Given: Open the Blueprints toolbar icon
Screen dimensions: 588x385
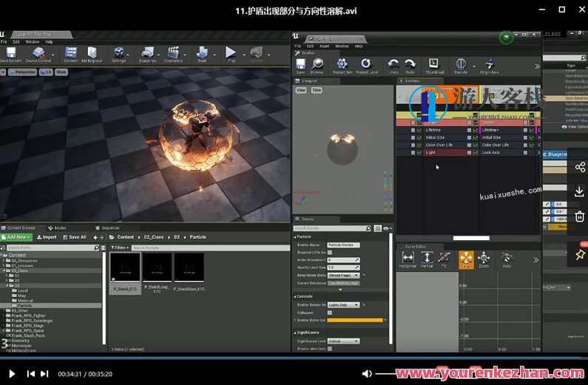Looking at the screenshot, I should 148,52.
